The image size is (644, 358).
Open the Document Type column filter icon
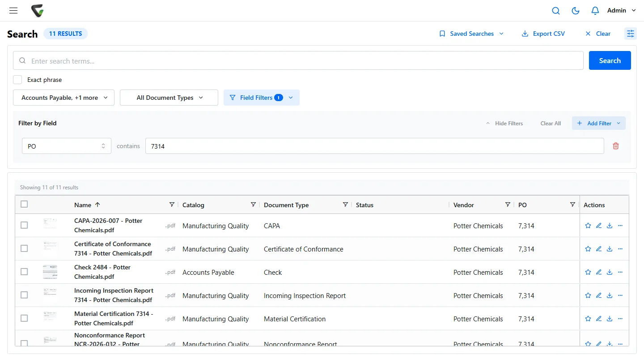(x=345, y=205)
